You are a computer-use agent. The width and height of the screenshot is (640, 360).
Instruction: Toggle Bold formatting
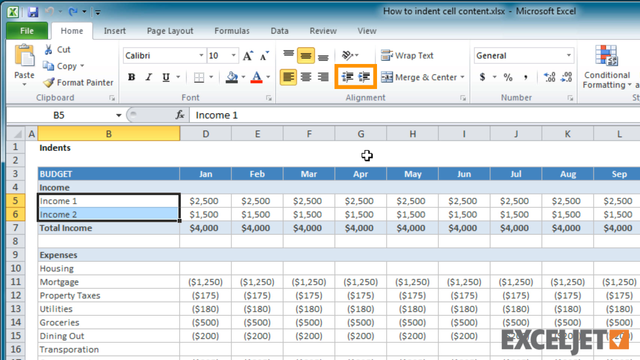[x=131, y=77]
